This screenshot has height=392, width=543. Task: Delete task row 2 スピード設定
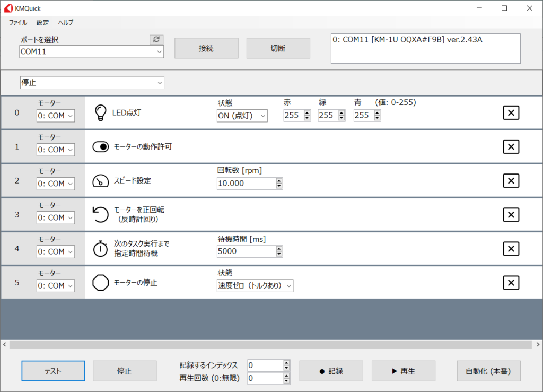coord(511,181)
